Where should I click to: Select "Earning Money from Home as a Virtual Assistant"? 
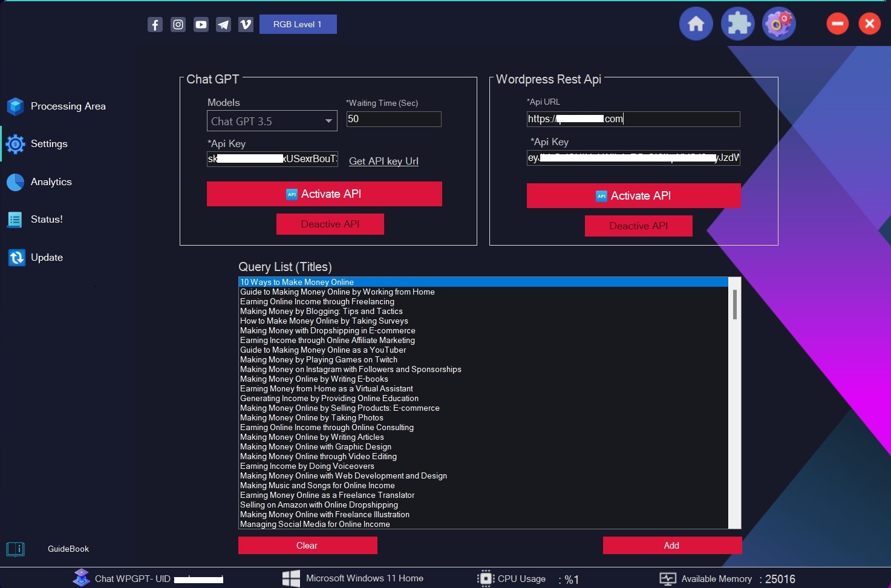(x=483, y=388)
